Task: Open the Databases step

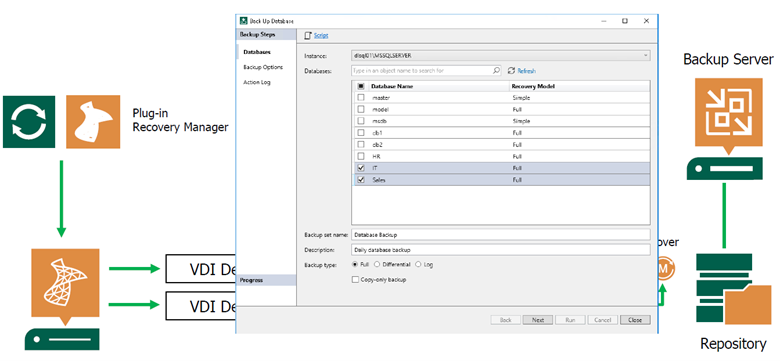Action: 257,52
